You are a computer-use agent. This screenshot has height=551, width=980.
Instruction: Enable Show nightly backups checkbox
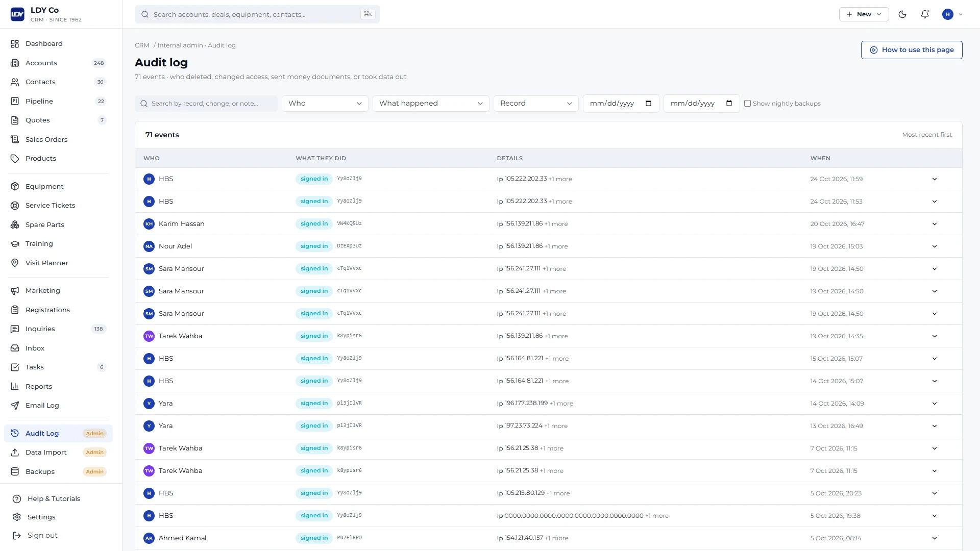(747, 103)
